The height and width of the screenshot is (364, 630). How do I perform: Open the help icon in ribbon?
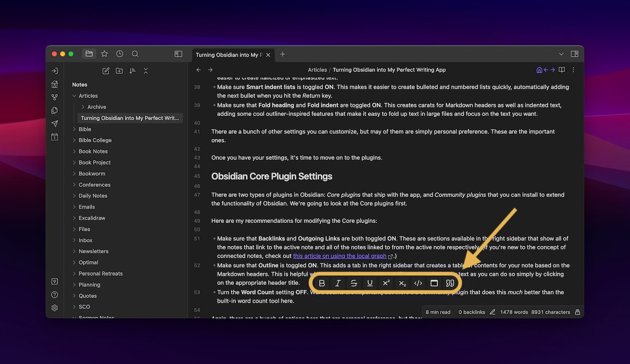pyautogui.click(x=55, y=295)
